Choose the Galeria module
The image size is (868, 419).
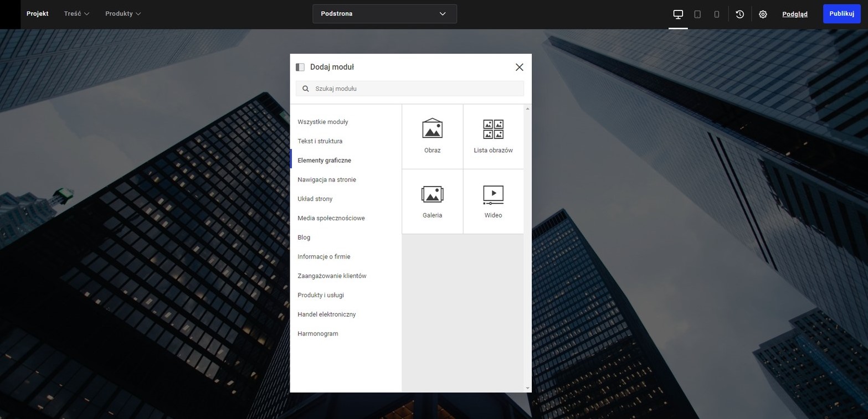432,201
